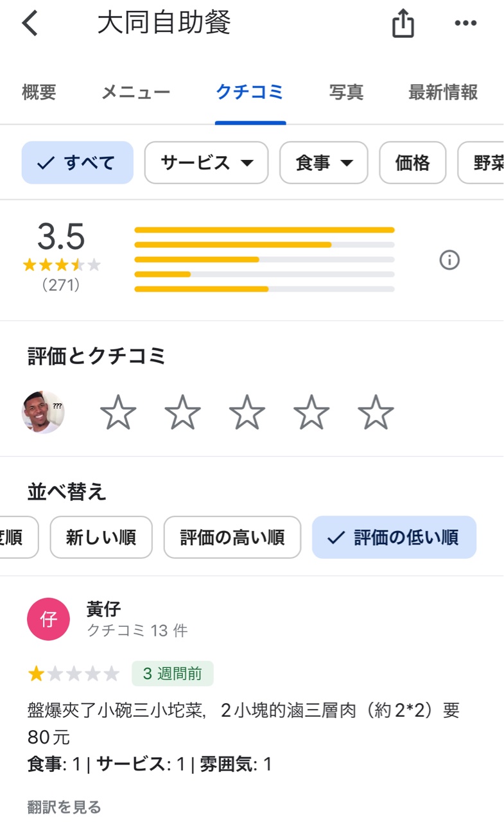Switch to the 写真 tab
Viewport: 504px width, 822px height.
pyautogui.click(x=346, y=92)
